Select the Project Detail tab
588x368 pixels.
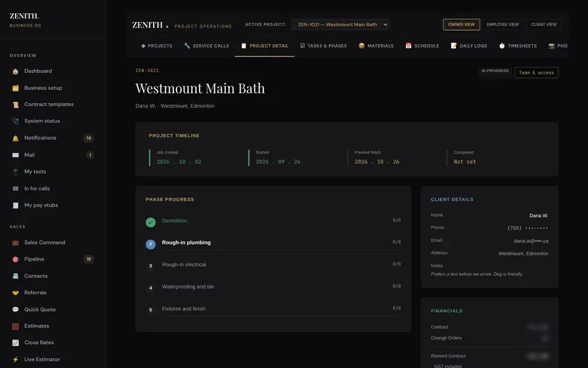click(265, 46)
